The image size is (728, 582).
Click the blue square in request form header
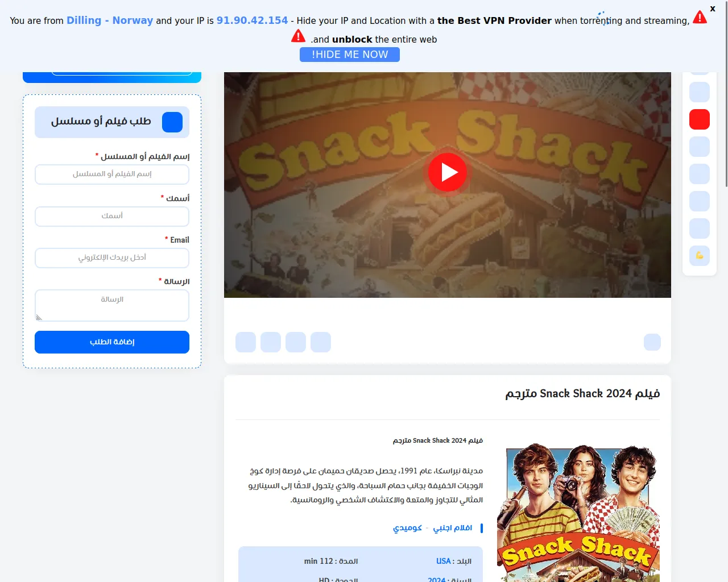tap(172, 122)
